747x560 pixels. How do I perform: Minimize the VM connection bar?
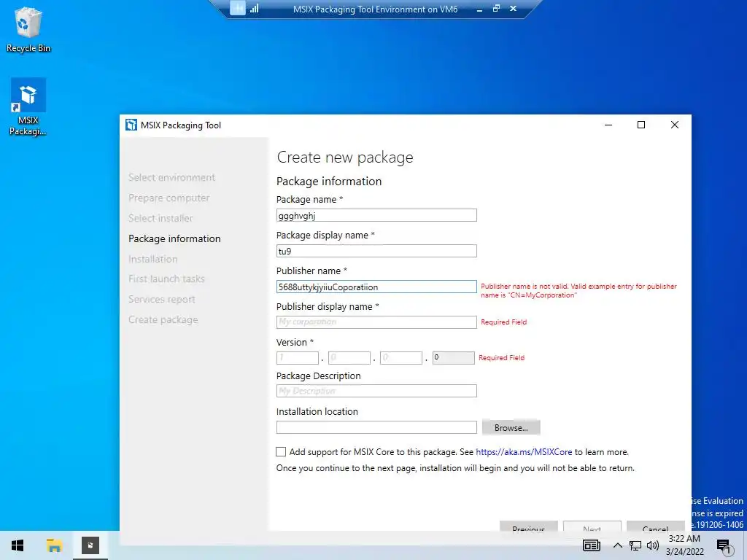[479, 9]
